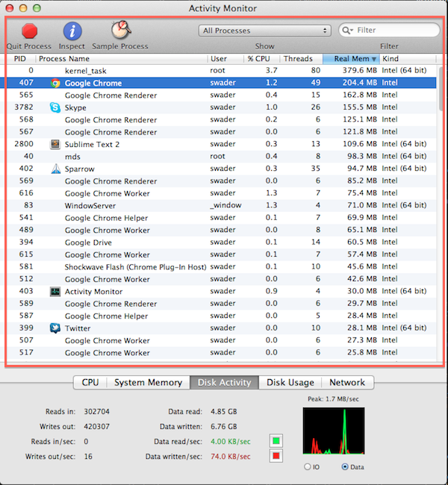Viewport: 448px width, 485px height.
Task: Open the Network tab
Action: coord(347,382)
